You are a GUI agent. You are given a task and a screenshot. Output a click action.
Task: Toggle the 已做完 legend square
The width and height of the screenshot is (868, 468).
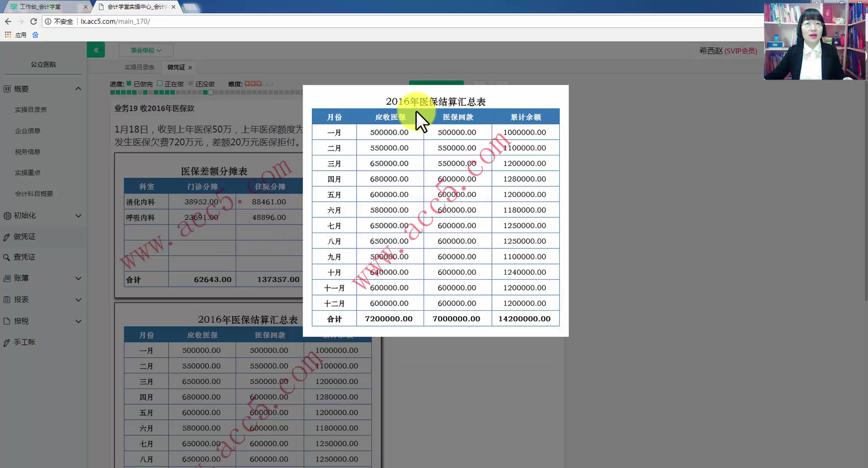click(x=129, y=84)
